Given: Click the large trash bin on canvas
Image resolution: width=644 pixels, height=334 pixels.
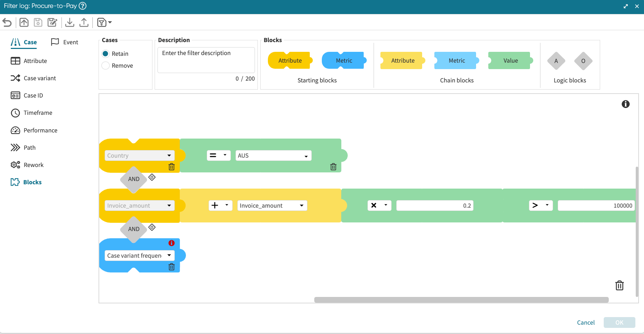Looking at the screenshot, I should (x=619, y=285).
